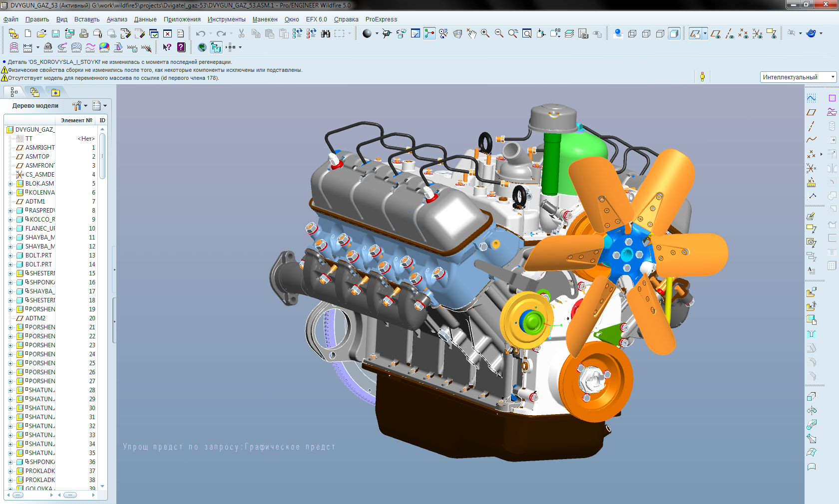The height and width of the screenshot is (504, 839).
Task: Open the layers icon in toolbar
Action: pyautogui.click(x=569, y=33)
